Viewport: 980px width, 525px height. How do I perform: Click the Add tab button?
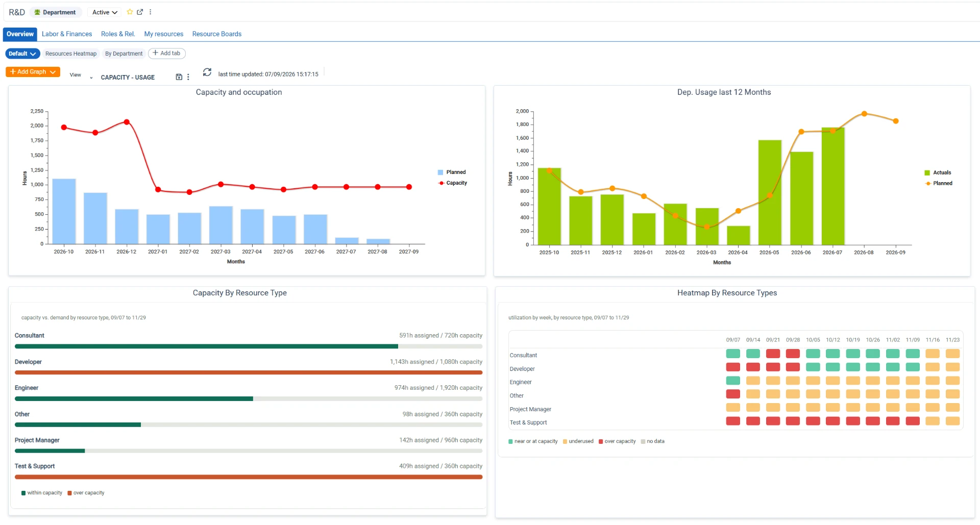coord(167,54)
